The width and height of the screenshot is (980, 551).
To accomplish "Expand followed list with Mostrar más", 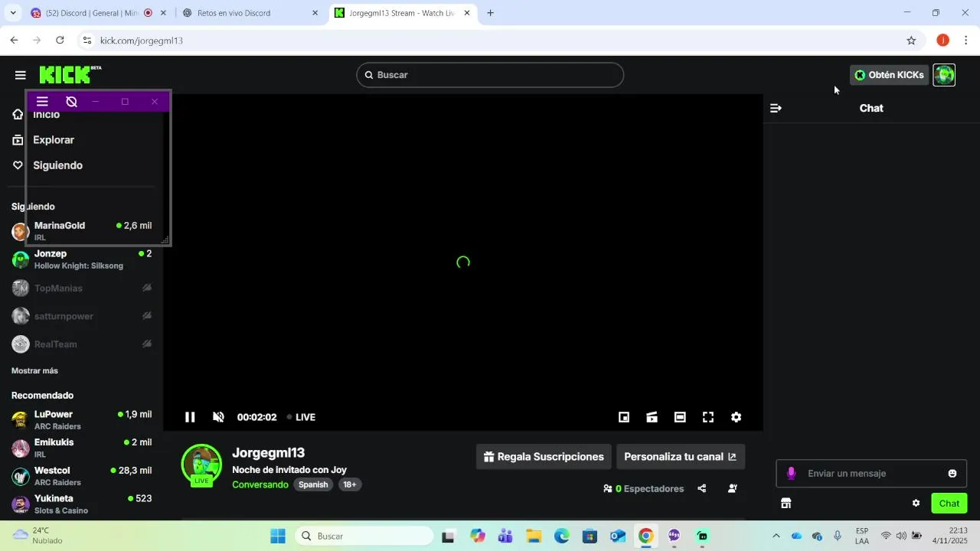I will (x=34, y=370).
